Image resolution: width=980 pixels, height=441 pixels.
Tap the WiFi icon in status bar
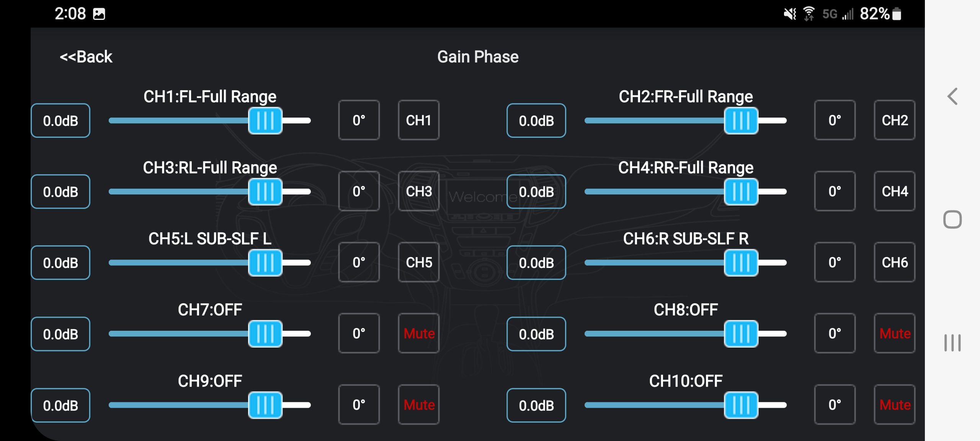pos(808,14)
